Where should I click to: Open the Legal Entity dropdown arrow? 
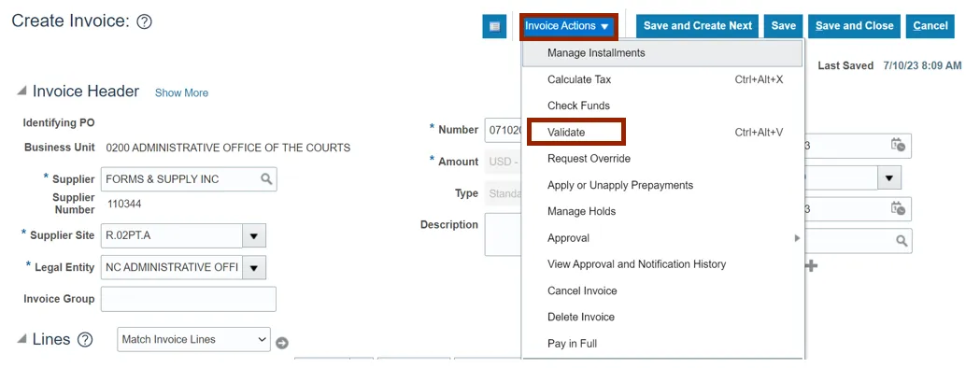click(254, 267)
